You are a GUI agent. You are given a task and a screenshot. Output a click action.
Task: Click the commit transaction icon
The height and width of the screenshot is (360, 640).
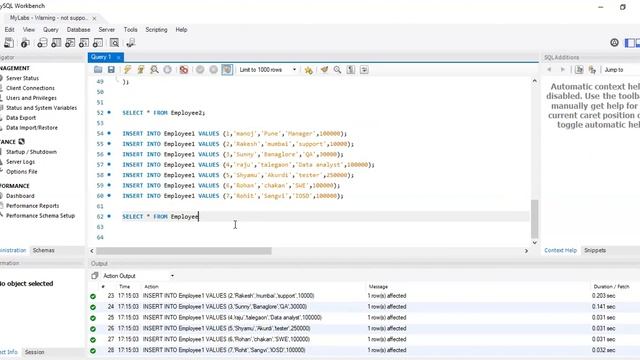pos(200,70)
